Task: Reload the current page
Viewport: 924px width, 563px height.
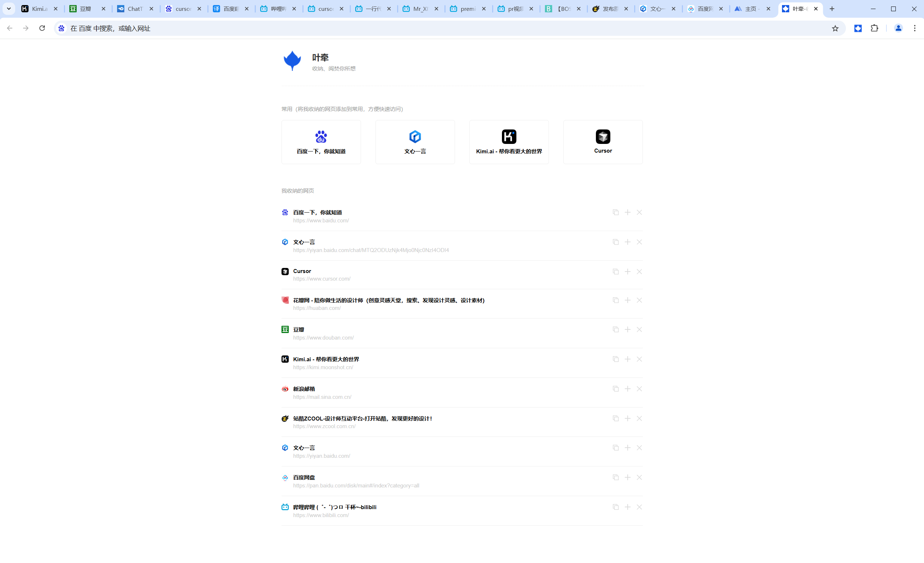Action: tap(42, 28)
